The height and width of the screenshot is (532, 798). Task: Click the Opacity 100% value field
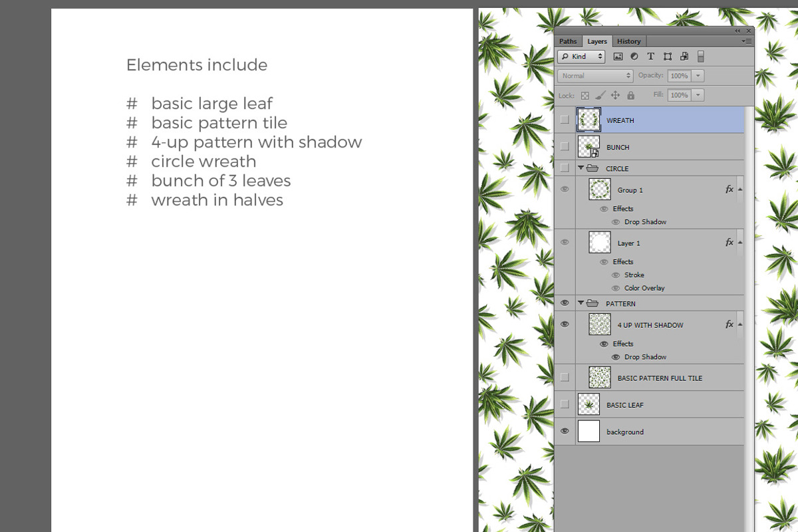[x=679, y=76]
